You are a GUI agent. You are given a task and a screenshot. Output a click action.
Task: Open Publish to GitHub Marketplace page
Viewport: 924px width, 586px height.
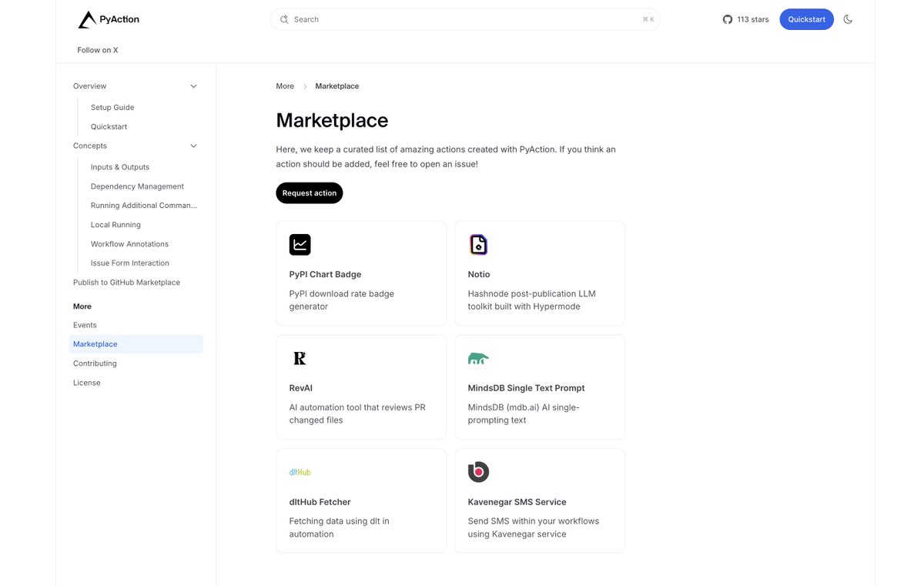click(126, 283)
